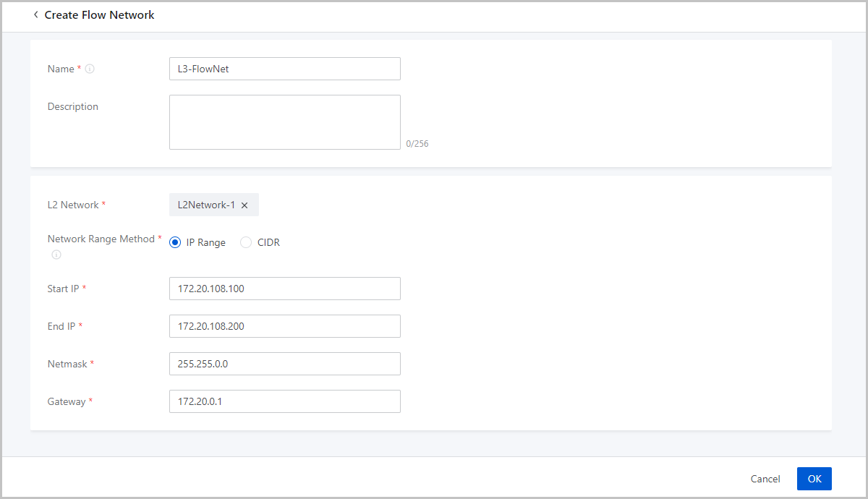
Task: Click the Network Range Method label
Action: pos(101,239)
